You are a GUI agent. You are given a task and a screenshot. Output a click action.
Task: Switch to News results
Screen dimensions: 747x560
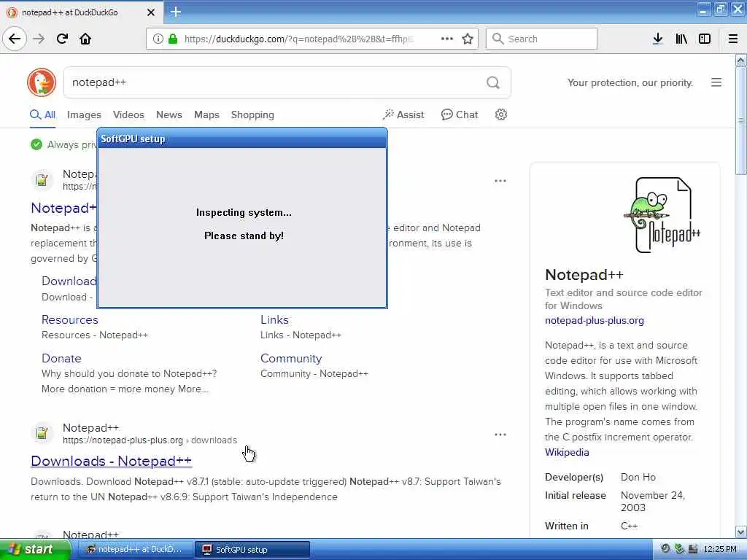point(169,114)
